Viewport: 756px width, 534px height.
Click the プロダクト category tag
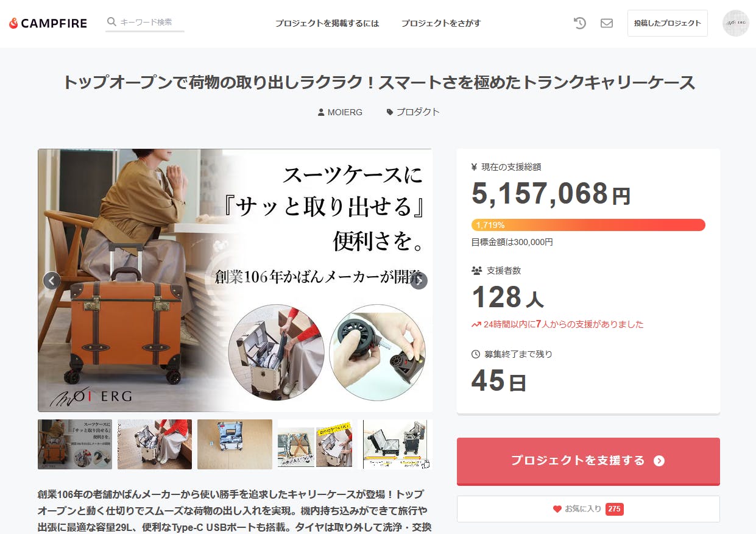(x=413, y=112)
